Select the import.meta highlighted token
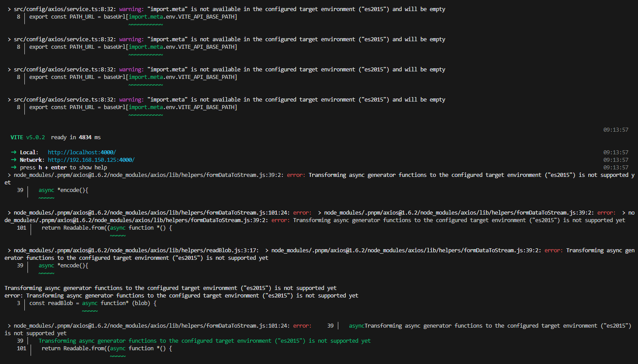 tap(145, 16)
